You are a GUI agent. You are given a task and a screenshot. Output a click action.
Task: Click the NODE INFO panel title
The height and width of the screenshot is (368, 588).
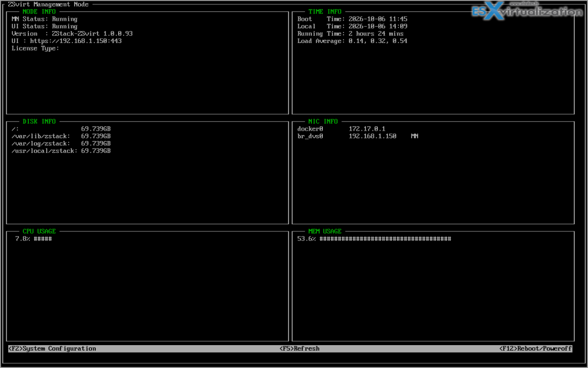pyautogui.click(x=39, y=11)
